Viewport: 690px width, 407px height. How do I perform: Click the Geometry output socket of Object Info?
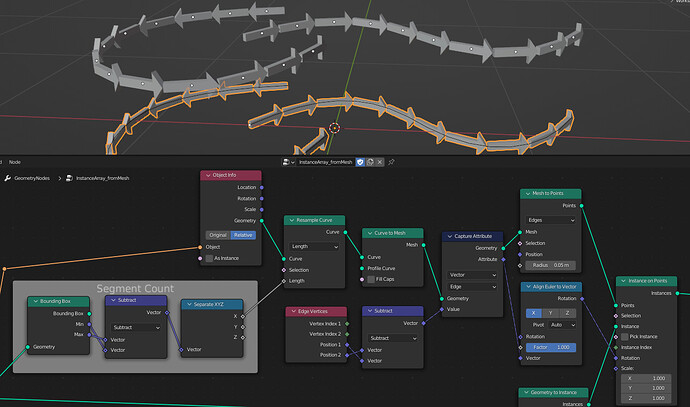click(262, 220)
